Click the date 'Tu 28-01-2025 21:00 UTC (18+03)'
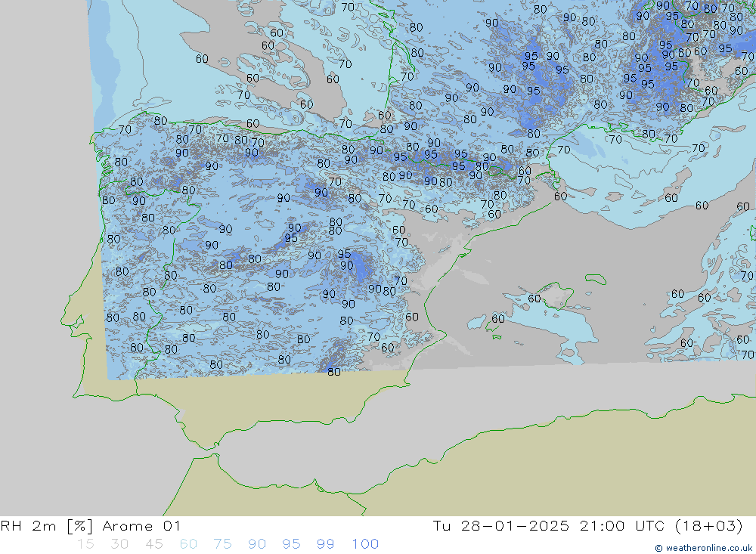The image size is (756, 554). tap(587, 525)
